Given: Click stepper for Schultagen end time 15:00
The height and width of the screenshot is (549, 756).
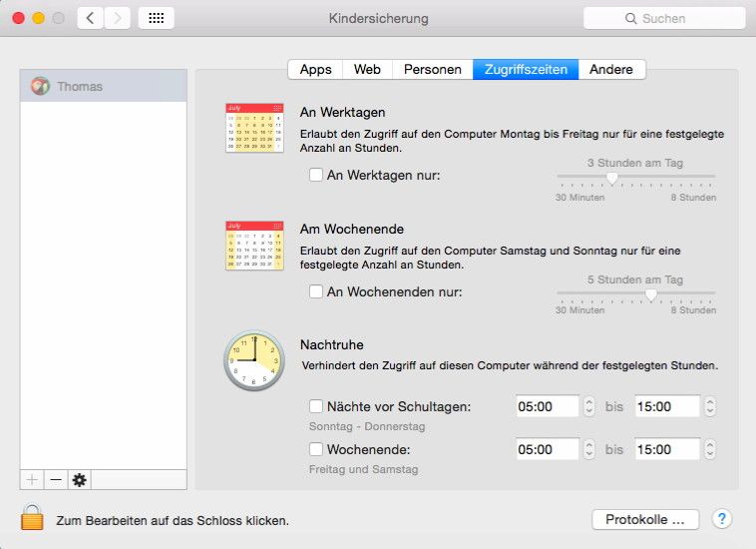Looking at the screenshot, I should pos(709,407).
